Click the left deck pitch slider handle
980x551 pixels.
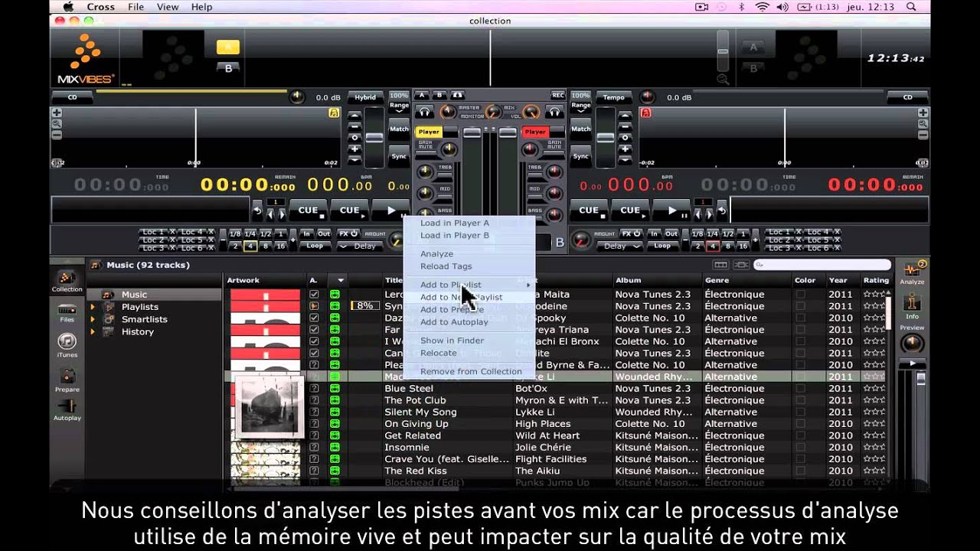tap(374, 138)
